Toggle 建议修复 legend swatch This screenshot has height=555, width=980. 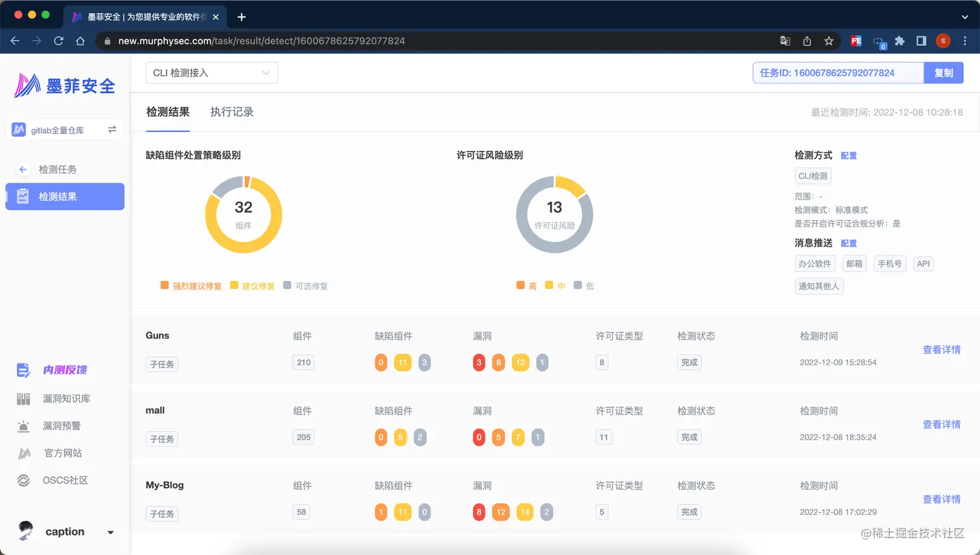click(234, 285)
